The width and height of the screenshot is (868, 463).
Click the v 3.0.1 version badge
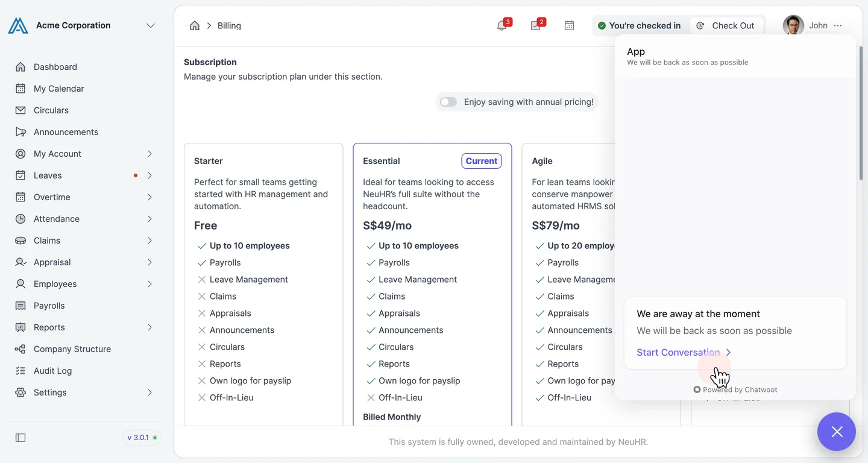pos(142,438)
